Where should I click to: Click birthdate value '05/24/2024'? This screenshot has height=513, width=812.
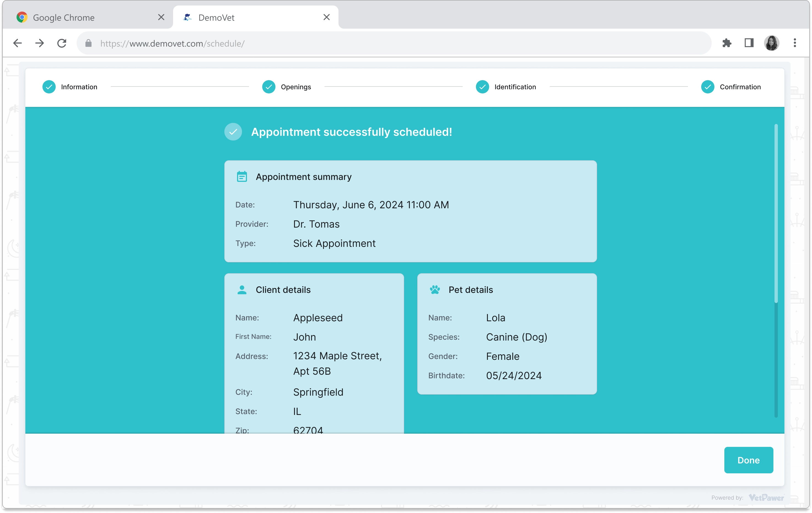pos(513,376)
